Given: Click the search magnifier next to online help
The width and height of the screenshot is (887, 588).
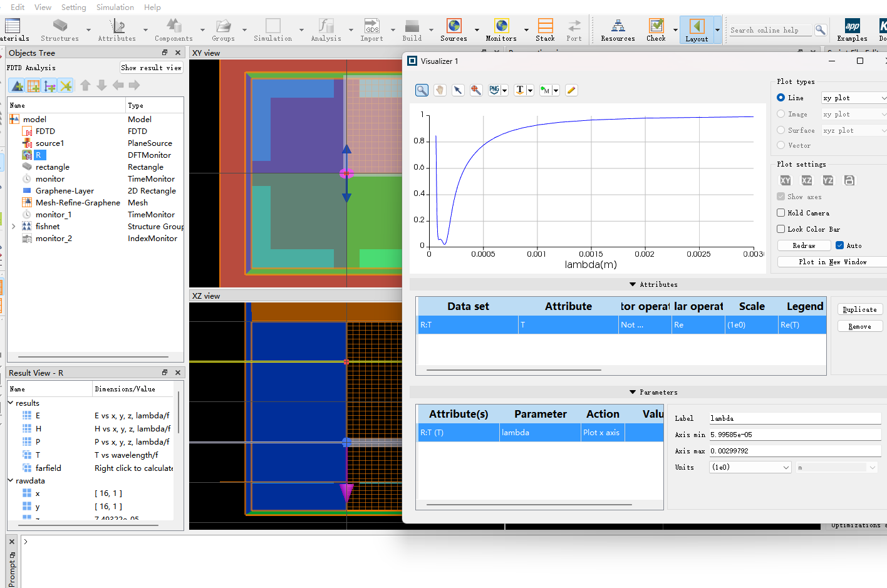Looking at the screenshot, I should [x=820, y=29].
